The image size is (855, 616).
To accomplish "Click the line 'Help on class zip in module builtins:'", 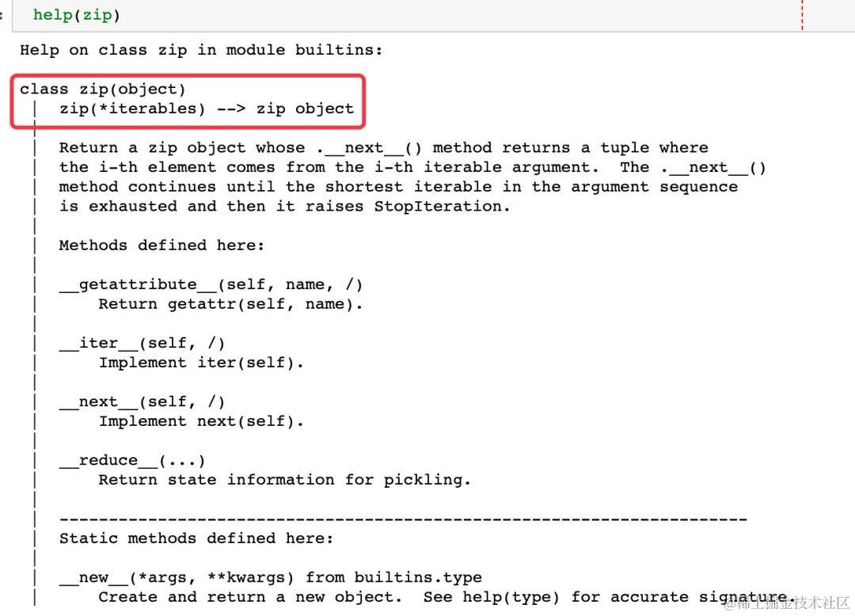I will (x=201, y=50).
